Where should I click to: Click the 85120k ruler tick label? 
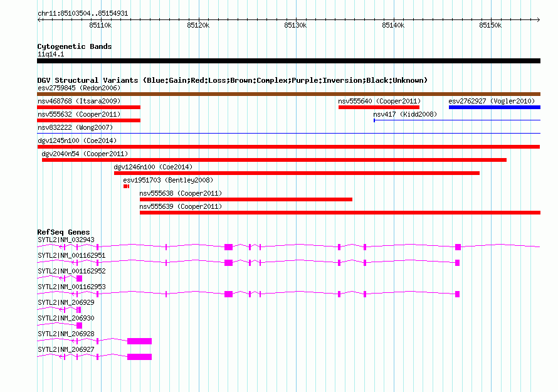[198, 25]
